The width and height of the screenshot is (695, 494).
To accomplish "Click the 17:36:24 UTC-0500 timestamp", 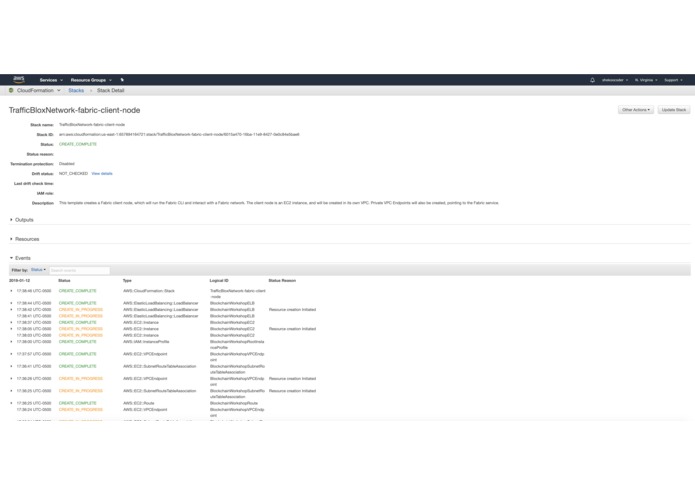I will coord(34,410).
